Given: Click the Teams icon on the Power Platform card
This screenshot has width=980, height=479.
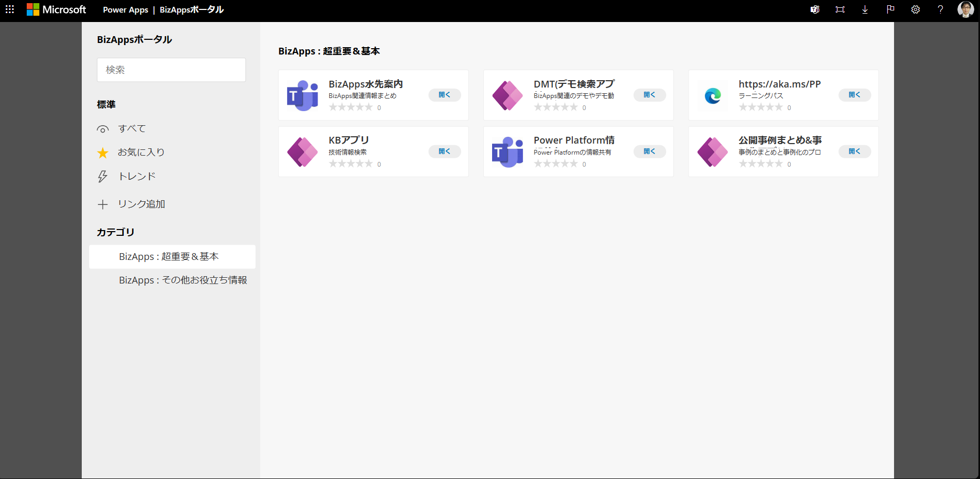Looking at the screenshot, I should coord(507,151).
